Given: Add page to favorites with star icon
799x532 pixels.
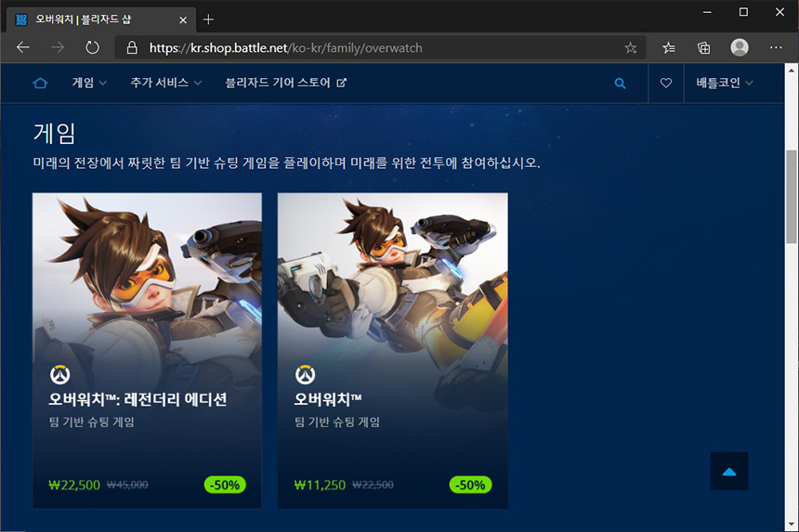Looking at the screenshot, I should (631, 48).
